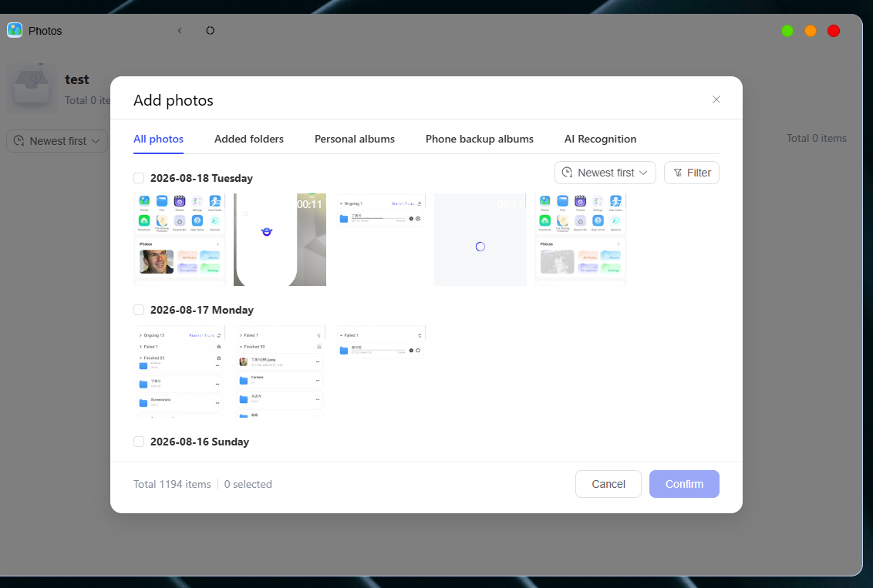Click the "Total 0 items" label at right

(816, 138)
